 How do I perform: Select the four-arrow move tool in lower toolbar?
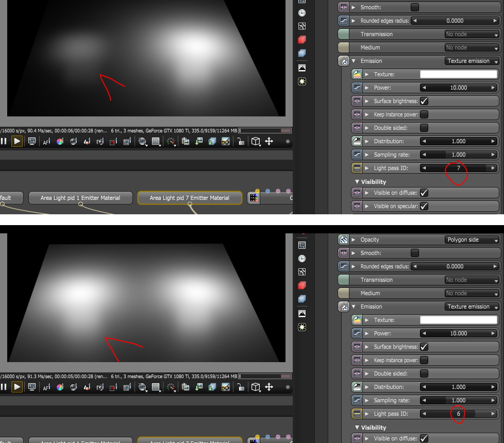click(269, 387)
